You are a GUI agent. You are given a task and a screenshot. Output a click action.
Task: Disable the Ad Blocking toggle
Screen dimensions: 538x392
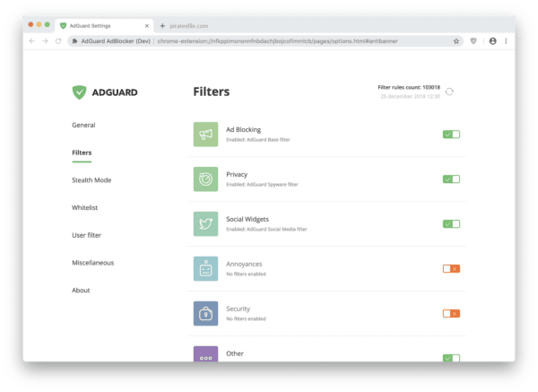coord(451,135)
